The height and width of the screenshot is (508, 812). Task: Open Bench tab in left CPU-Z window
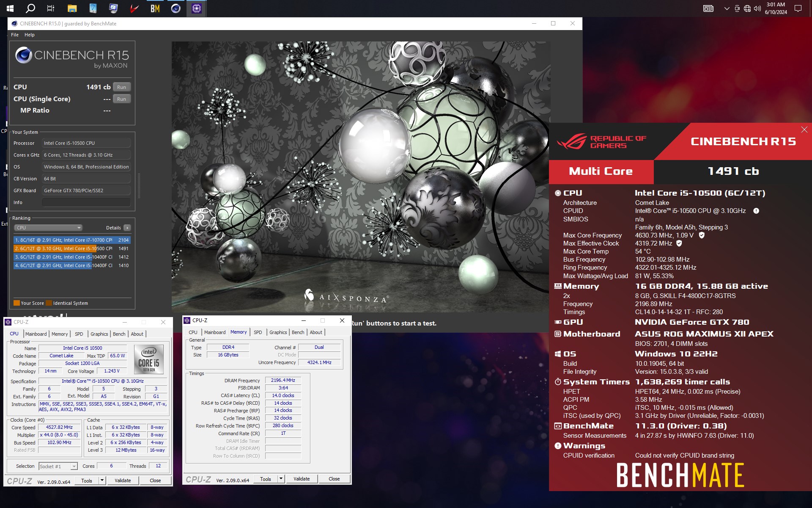tap(119, 334)
